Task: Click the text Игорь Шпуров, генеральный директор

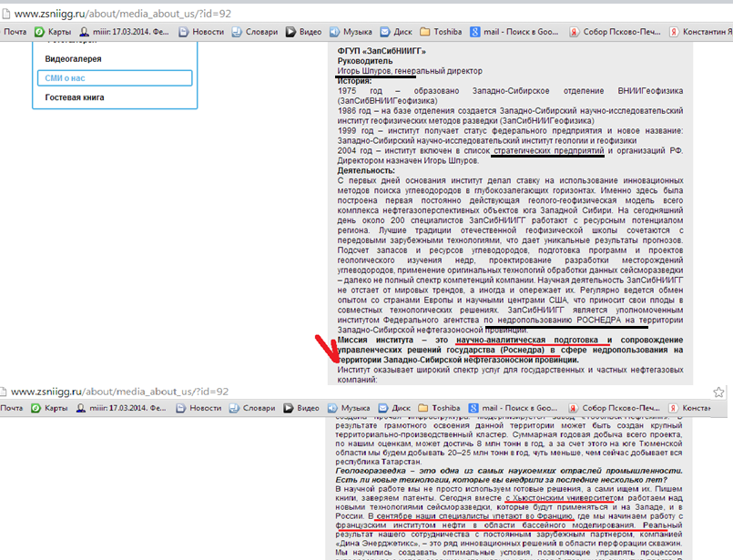Action: 410,71
